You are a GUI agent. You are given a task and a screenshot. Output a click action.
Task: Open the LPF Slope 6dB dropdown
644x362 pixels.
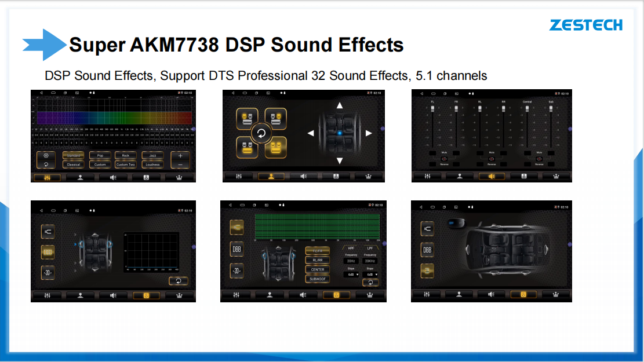pos(370,275)
